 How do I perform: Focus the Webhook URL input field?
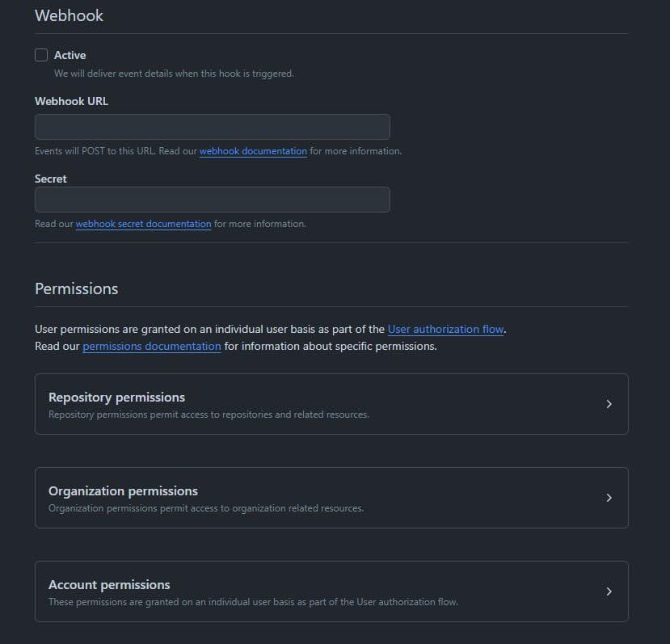tap(212, 127)
